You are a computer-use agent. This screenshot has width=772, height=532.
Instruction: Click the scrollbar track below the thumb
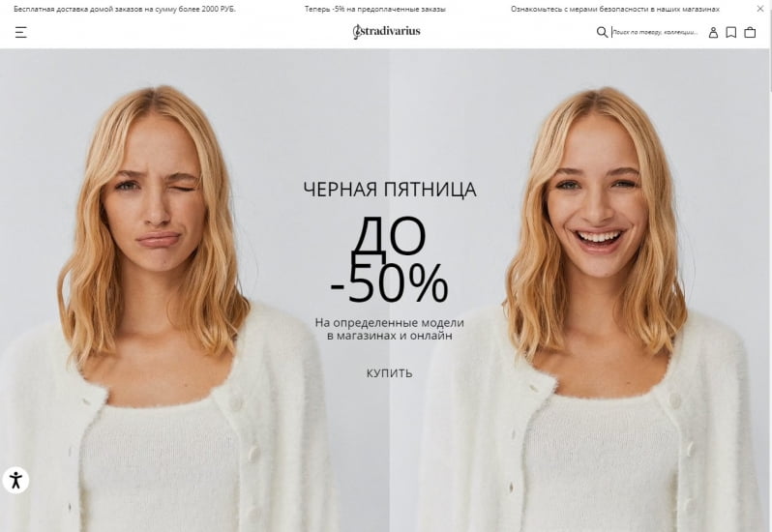[x=770, y=310]
